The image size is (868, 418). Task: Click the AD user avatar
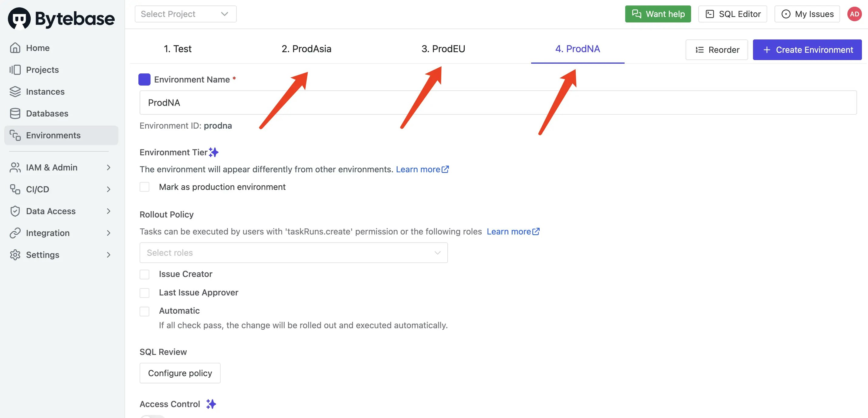coord(854,14)
